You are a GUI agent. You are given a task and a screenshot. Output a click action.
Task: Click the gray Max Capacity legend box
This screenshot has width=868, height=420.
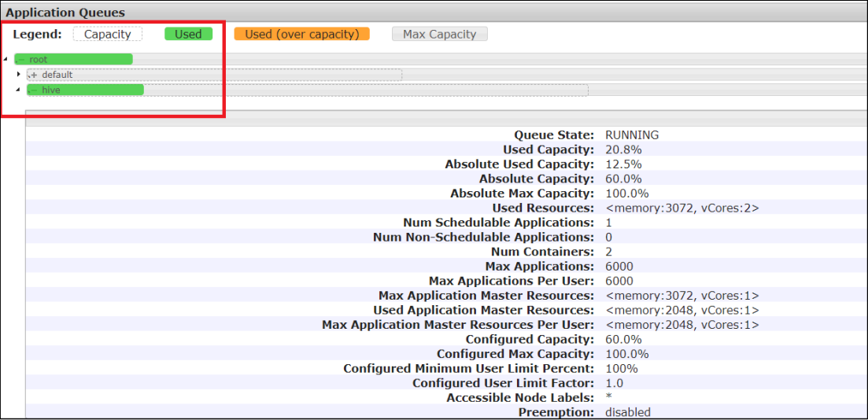(439, 34)
